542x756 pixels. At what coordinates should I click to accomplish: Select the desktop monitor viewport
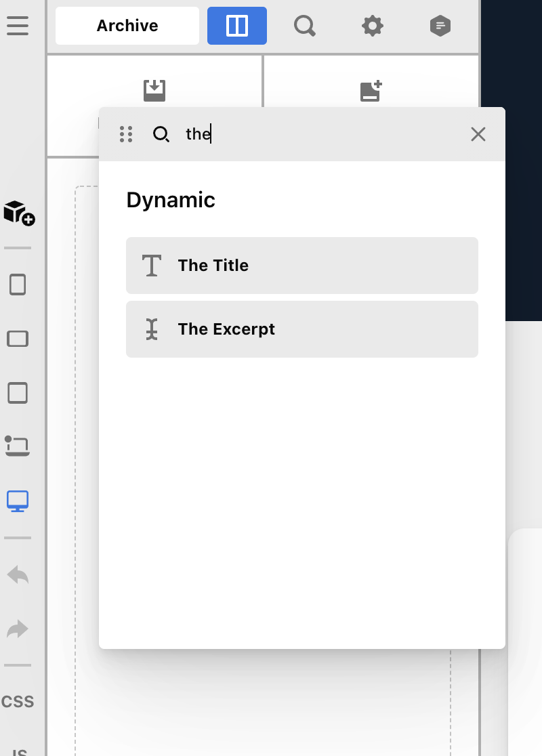click(x=18, y=501)
